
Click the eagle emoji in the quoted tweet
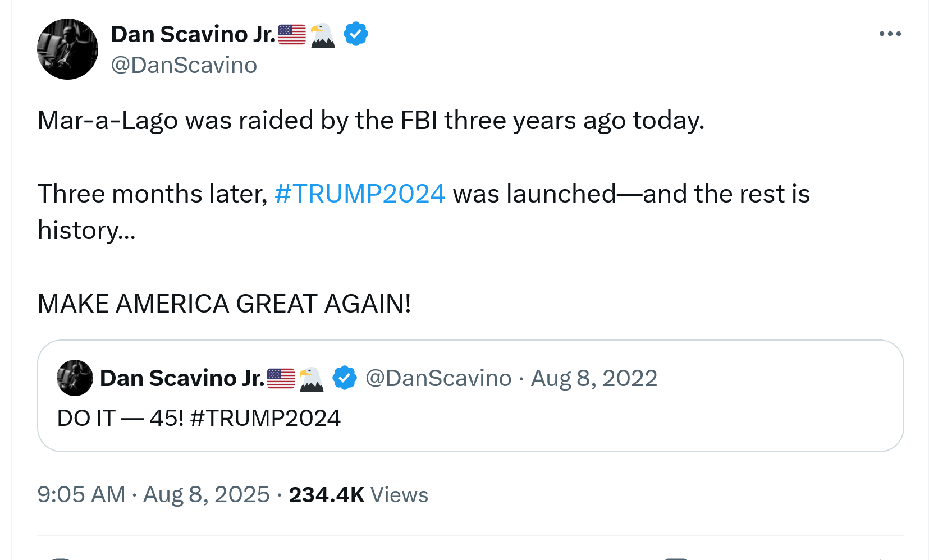[x=311, y=379]
